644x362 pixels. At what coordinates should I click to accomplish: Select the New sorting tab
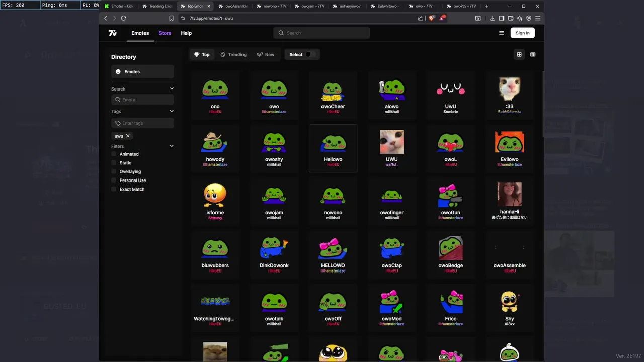pyautogui.click(x=266, y=54)
